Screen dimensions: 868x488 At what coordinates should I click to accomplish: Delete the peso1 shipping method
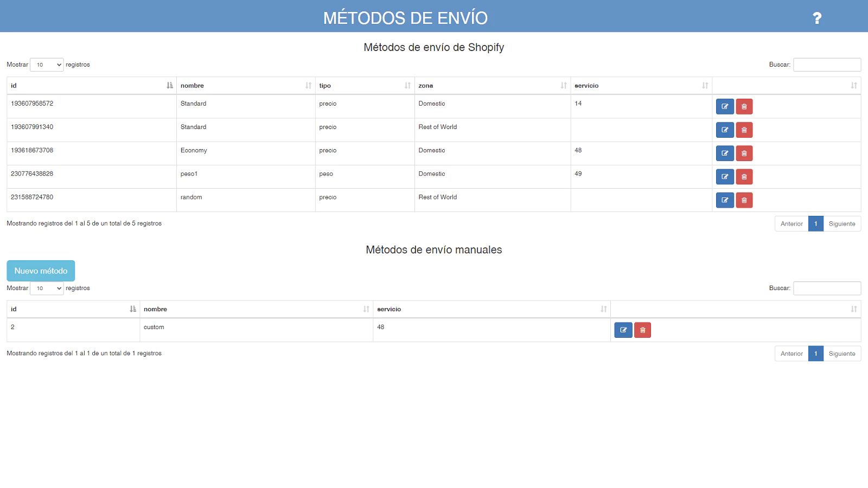coord(744,177)
